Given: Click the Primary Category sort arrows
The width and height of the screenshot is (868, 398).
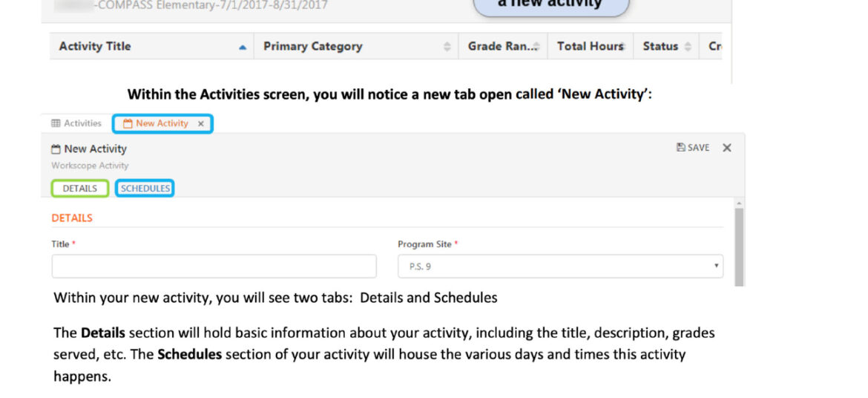Looking at the screenshot, I should (447, 47).
